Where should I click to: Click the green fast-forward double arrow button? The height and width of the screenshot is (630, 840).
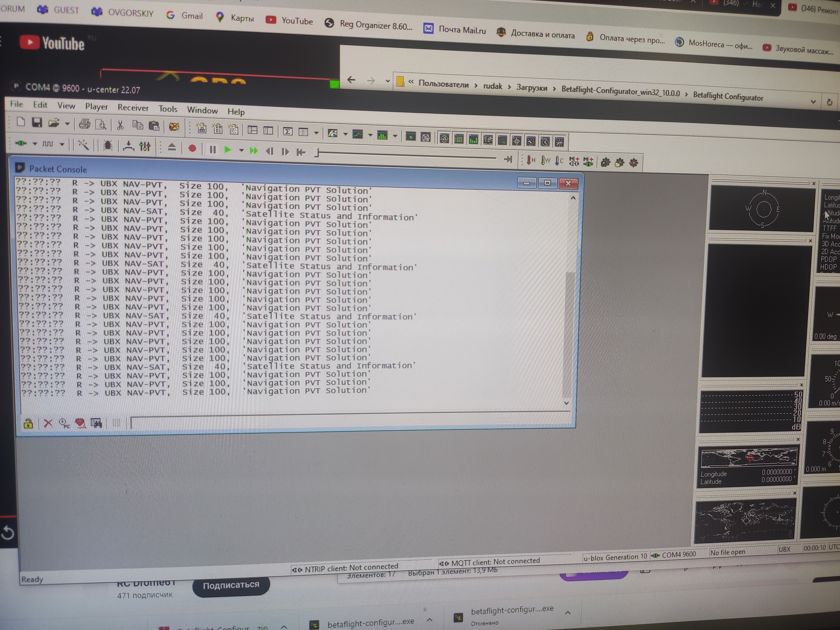[254, 151]
